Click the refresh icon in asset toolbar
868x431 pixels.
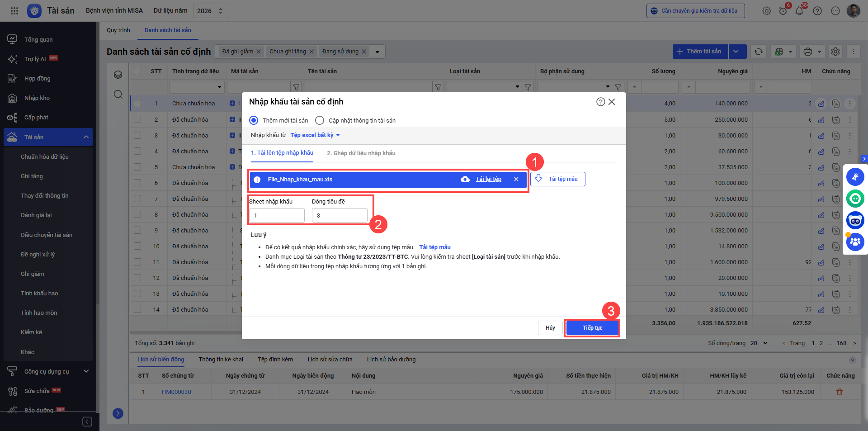click(x=759, y=52)
